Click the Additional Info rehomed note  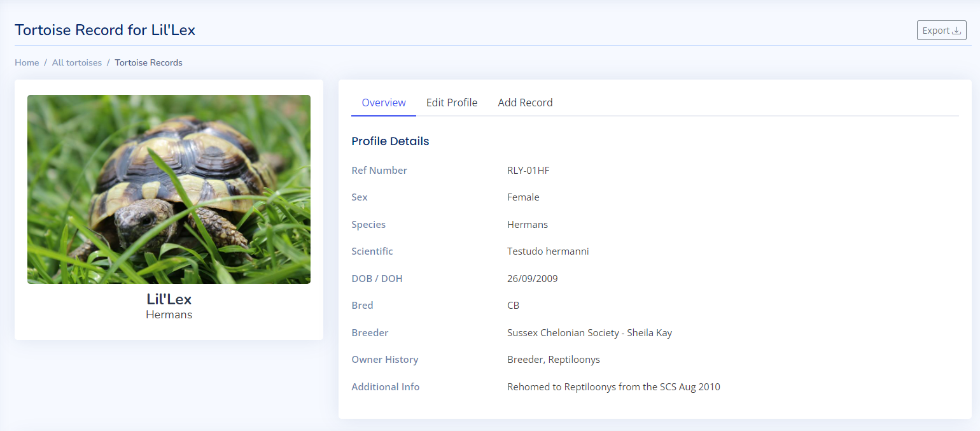tap(613, 386)
